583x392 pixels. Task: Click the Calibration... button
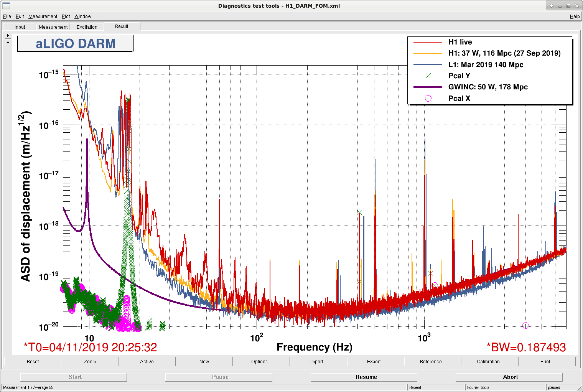click(490, 361)
